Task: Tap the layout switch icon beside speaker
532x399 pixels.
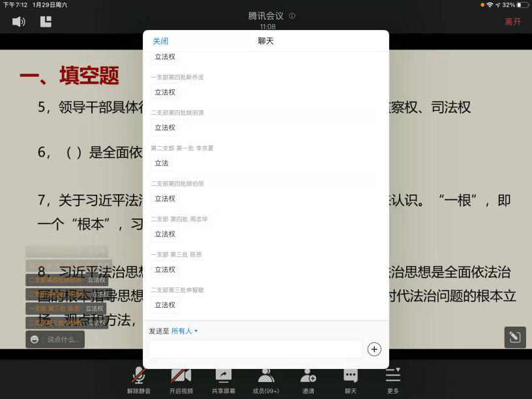Action: [x=46, y=22]
